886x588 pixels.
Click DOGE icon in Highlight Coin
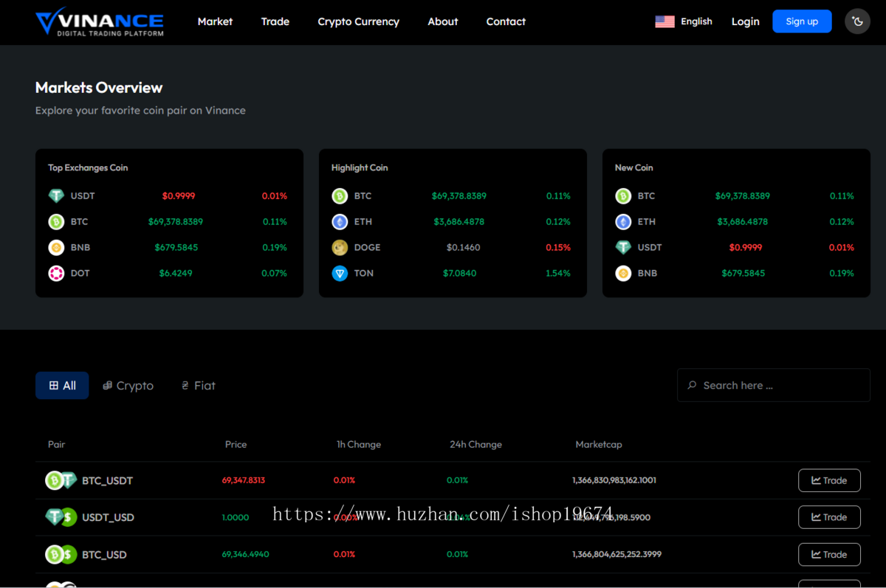click(x=340, y=247)
